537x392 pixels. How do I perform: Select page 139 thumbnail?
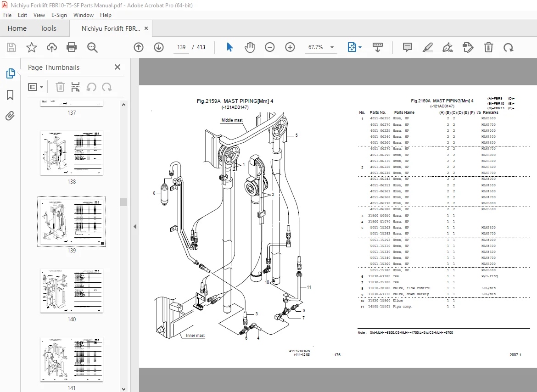coord(72,222)
